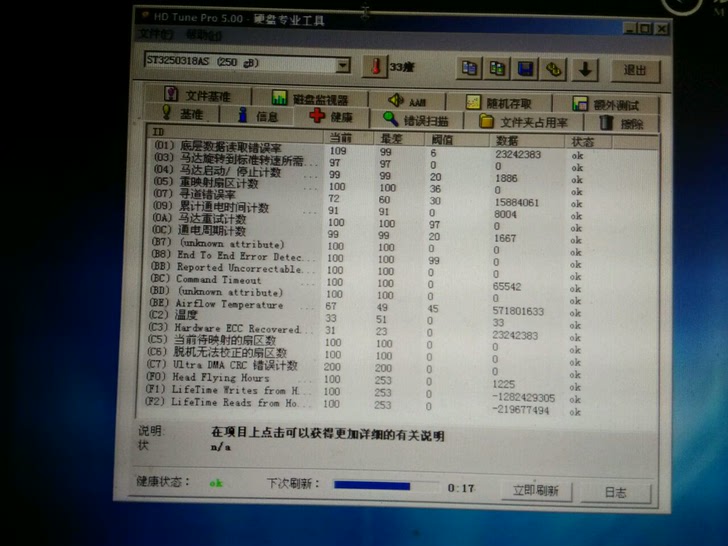The height and width of the screenshot is (546, 728).
Task: Open the ST3250318AS drive dropdown
Action: tap(343, 65)
